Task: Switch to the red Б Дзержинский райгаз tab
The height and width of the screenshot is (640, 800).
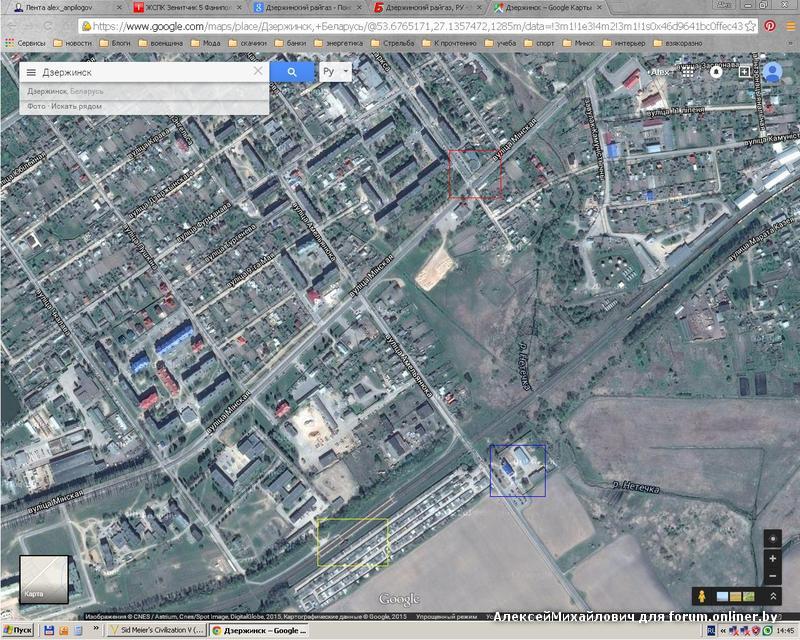Action: tap(428, 8)
